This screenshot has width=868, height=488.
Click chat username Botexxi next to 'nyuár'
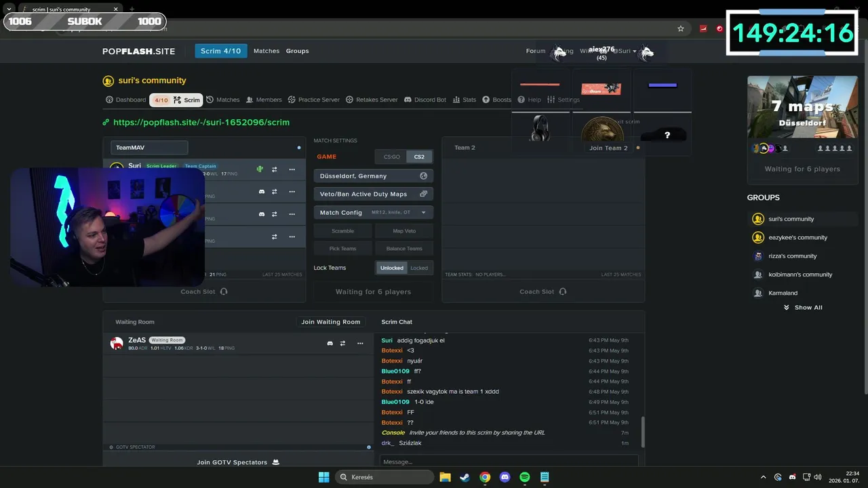click(x=392, y=361)
